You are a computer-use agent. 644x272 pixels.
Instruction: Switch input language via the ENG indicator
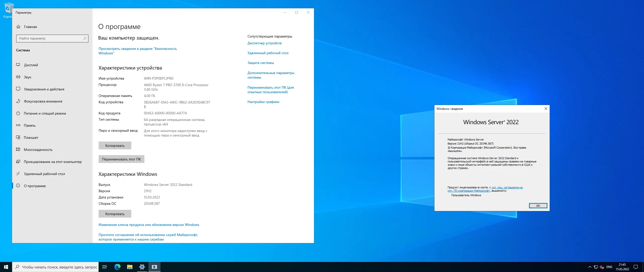609,267
